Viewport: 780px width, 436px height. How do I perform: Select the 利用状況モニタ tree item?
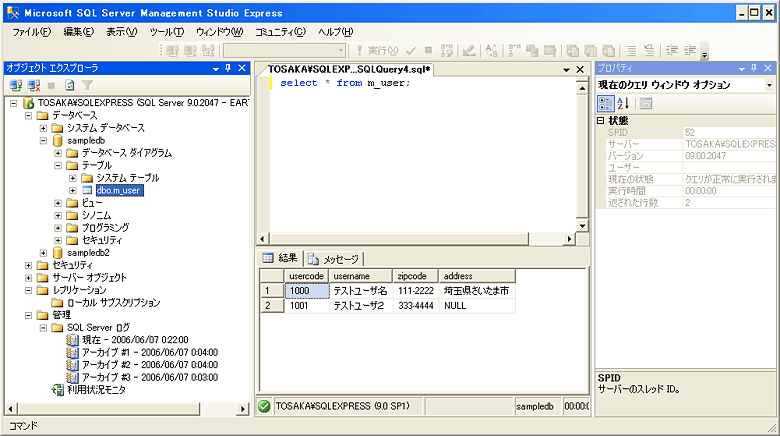(x=97, y=390)
